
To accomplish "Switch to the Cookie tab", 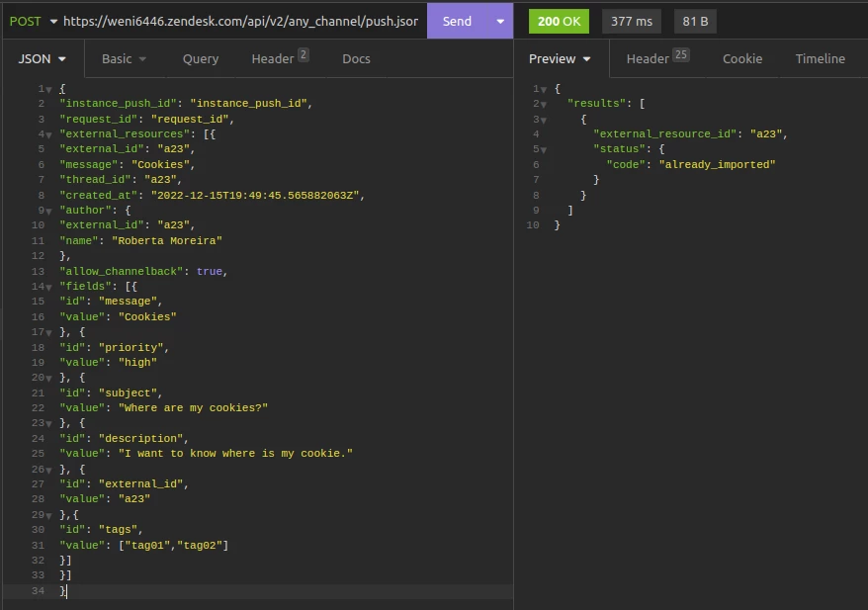I will 742,58.
